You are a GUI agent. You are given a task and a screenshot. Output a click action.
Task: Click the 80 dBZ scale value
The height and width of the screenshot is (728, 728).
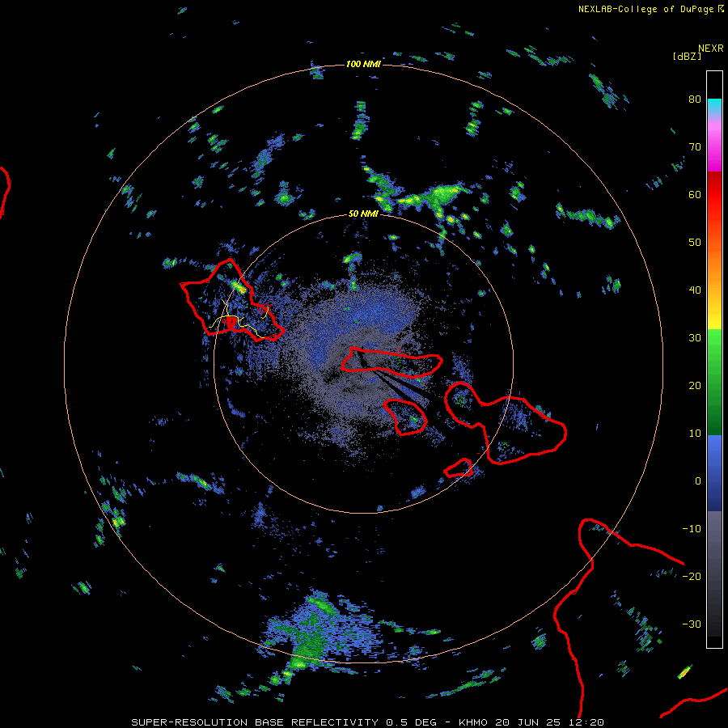[695, 99]
